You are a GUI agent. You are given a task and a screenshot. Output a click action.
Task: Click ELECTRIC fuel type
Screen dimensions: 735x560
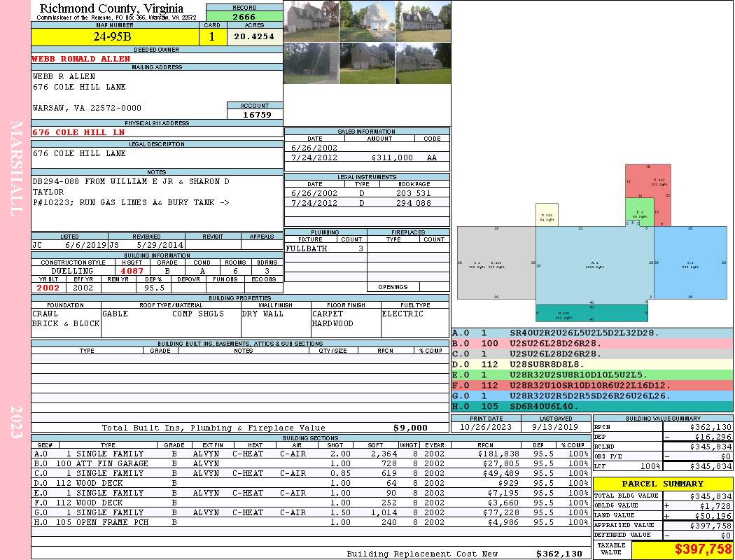pos(402,314)
